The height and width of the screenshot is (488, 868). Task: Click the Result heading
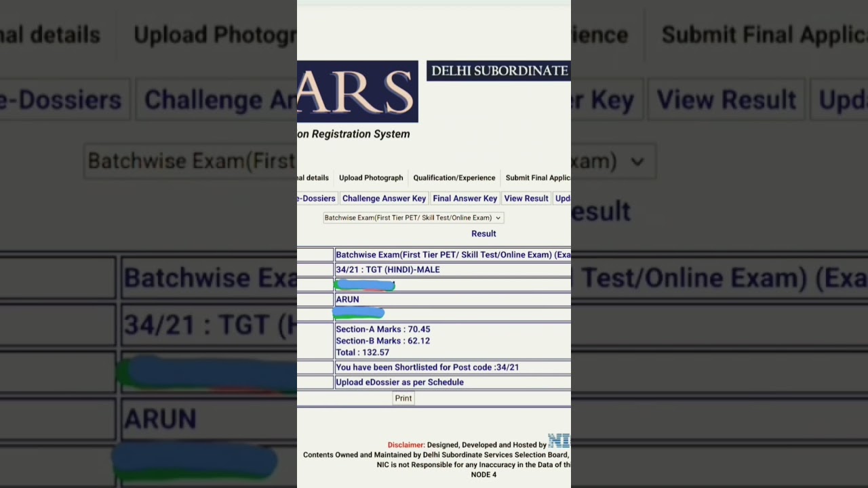tap(484, 234)
